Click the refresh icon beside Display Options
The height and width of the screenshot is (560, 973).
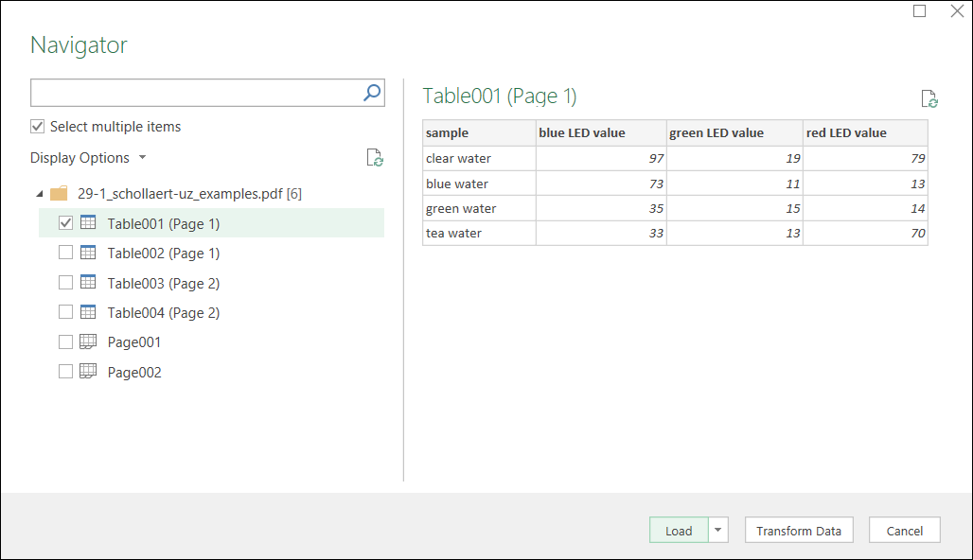pyautogui.click(x=374, y=158)
